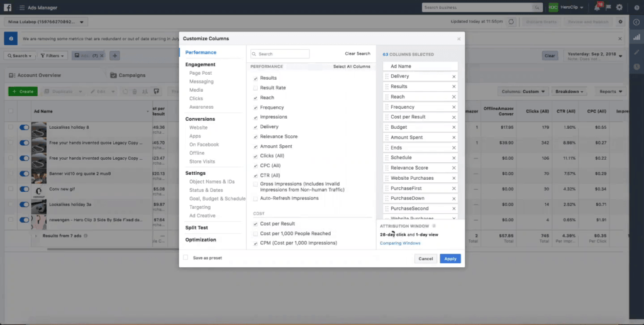Open the settings gear in top bar

pos(619,8)
